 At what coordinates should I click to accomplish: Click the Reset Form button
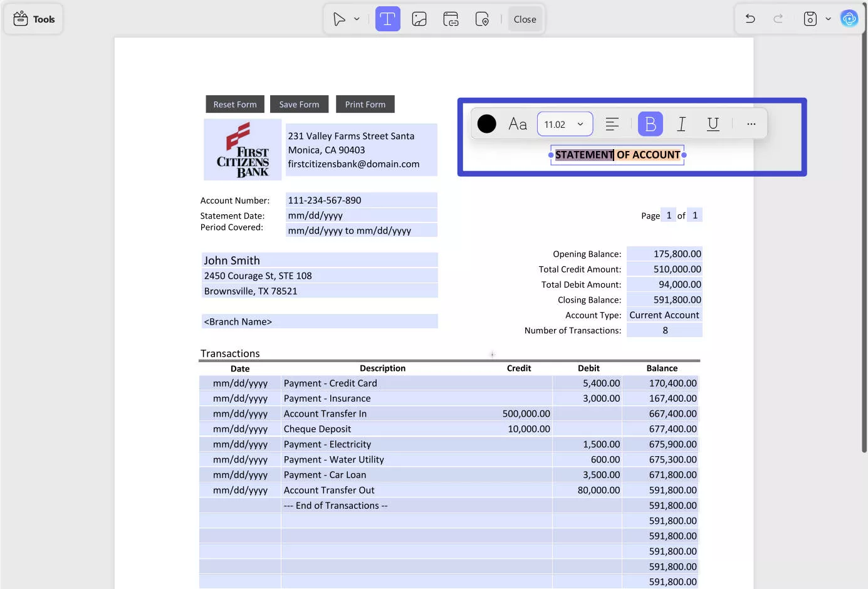[x=235, y=105]
